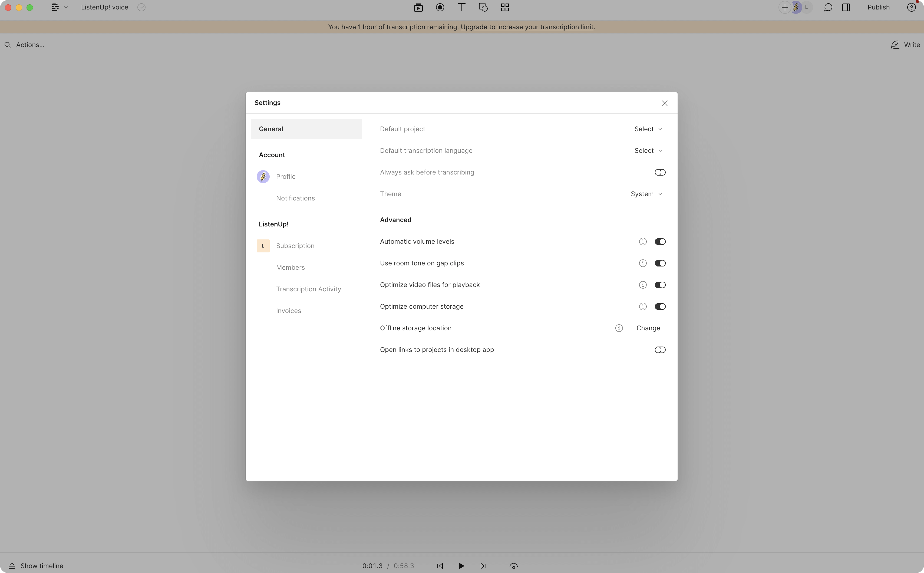The width and height of the screenshot is (924, 573).
Task: Open the Templates grid icon
Action: [x=505, y=7]
